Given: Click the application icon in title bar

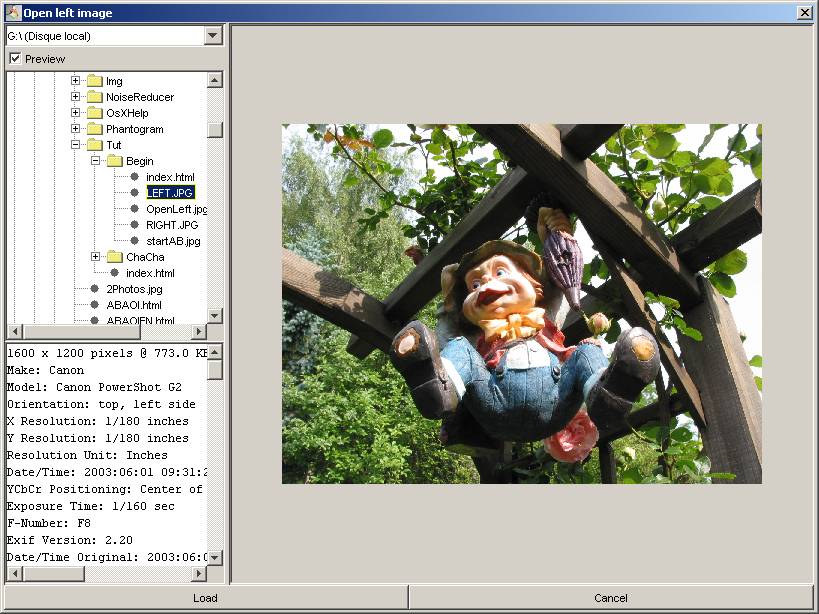Looking at the screenshot, I should [x=13, y=13].
